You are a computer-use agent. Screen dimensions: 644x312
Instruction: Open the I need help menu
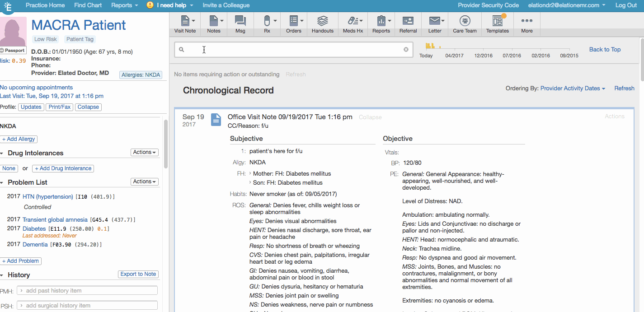(x=175, y=5)
